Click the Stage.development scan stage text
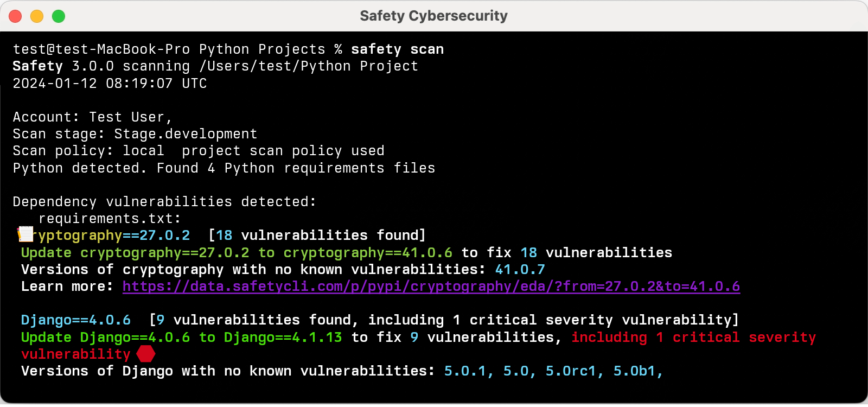This screenshot has height=407, width=868. click(x=184, y=133)
